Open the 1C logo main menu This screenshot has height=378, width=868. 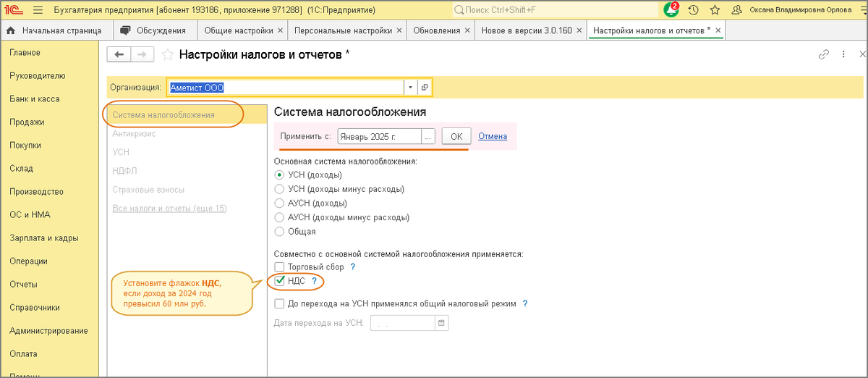click(x=14, y=10)
